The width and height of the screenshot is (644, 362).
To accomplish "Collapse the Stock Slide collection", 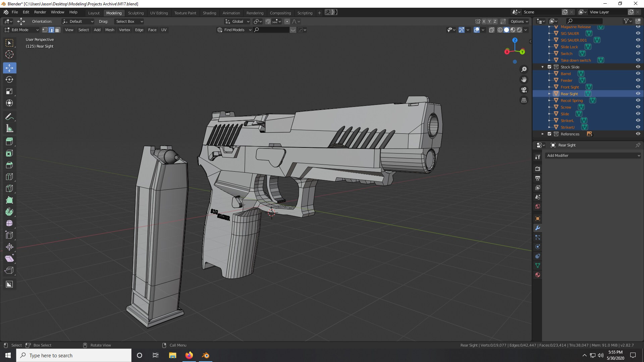I will click(x=543, y=67).
